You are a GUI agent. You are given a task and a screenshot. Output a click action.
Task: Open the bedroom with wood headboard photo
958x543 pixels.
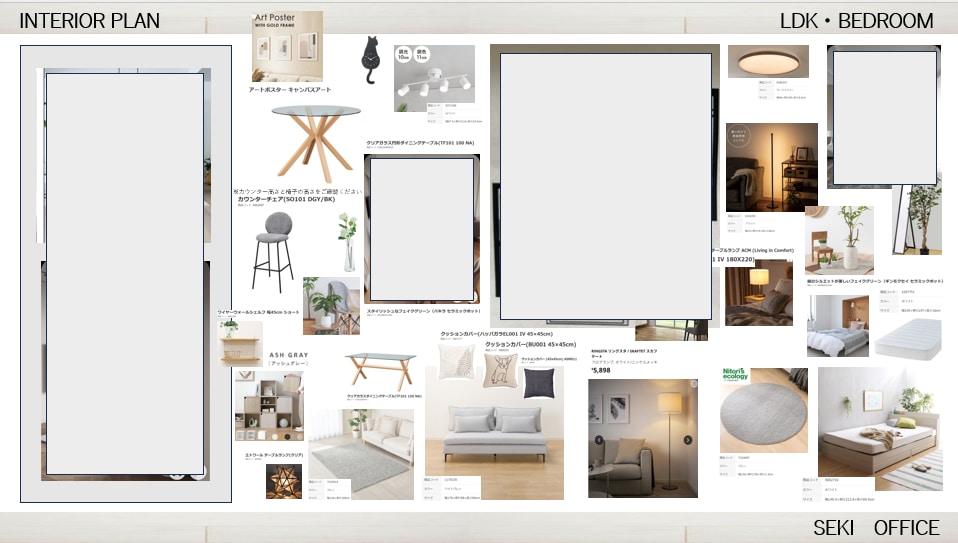[838, 326]
